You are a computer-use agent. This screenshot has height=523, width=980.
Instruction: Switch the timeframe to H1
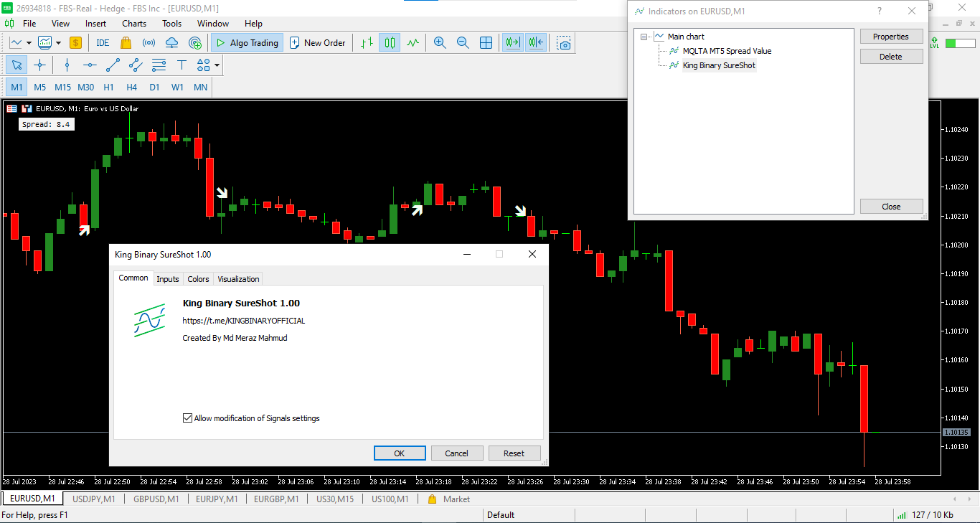pos(108,87)
